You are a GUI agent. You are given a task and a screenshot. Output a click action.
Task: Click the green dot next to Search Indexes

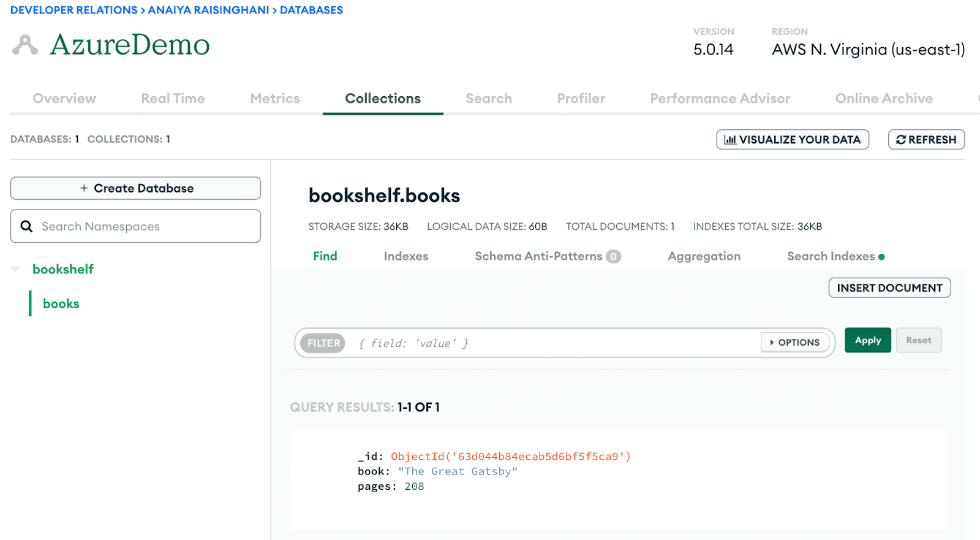(881, 257)
